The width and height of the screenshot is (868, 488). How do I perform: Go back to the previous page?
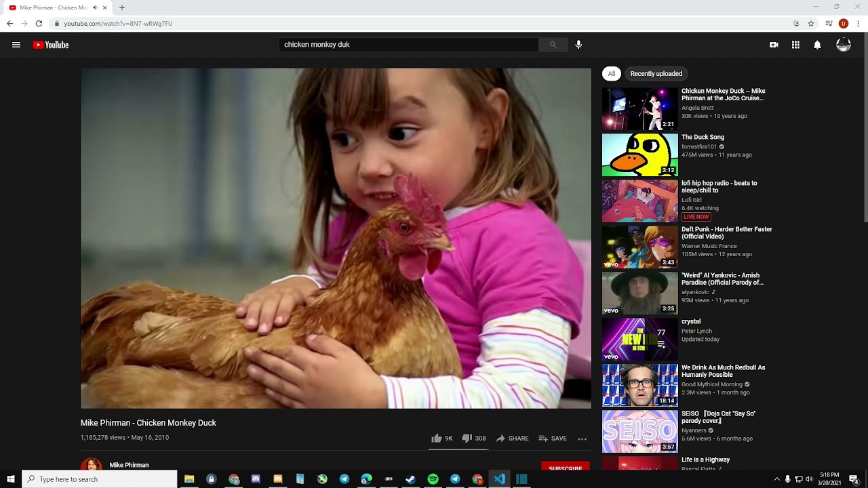coord(9,23)
